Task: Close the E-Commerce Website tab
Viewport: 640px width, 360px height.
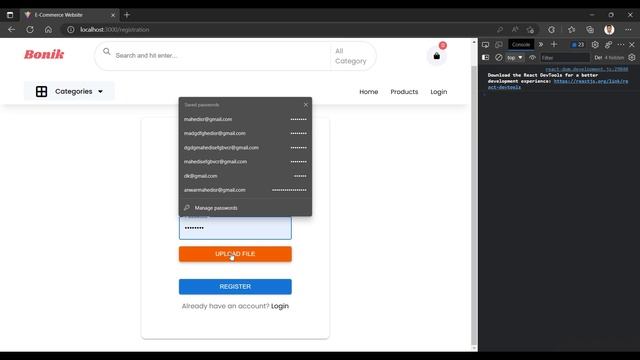Action: [x=113, y=15]
